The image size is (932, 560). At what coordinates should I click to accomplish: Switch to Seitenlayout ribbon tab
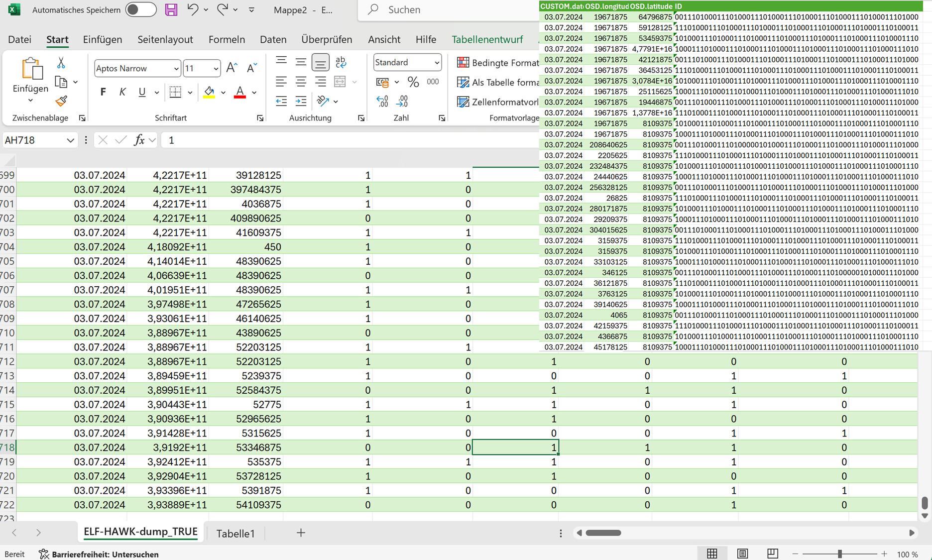click(x=165, y=39)
